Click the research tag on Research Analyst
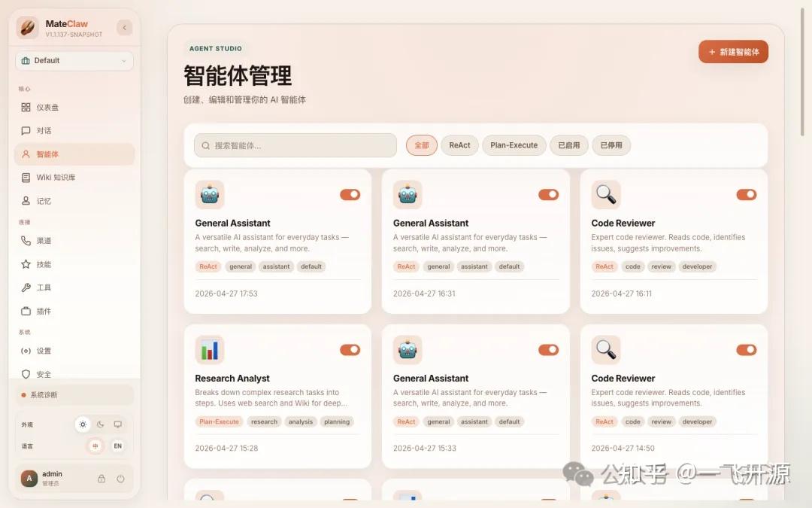The height and width of the screenshot is (508, 812). (x=264, y=422)
